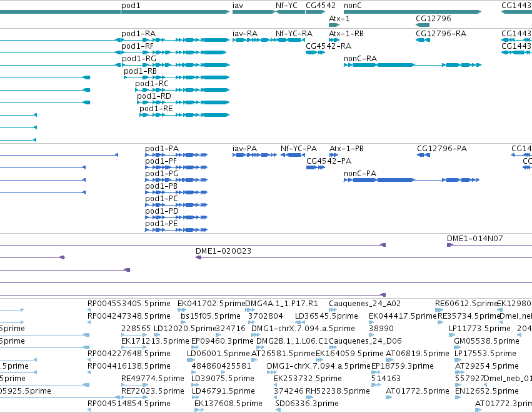The width and height of the screenshot is (532, 413).
Task: Click the pod1 gene label
Action: click(131, 6)
